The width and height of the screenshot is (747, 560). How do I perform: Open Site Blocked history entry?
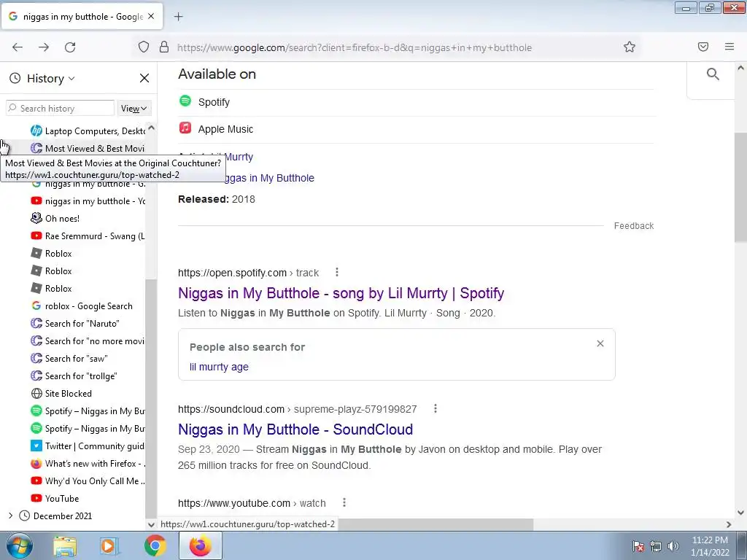pos(61,394)
